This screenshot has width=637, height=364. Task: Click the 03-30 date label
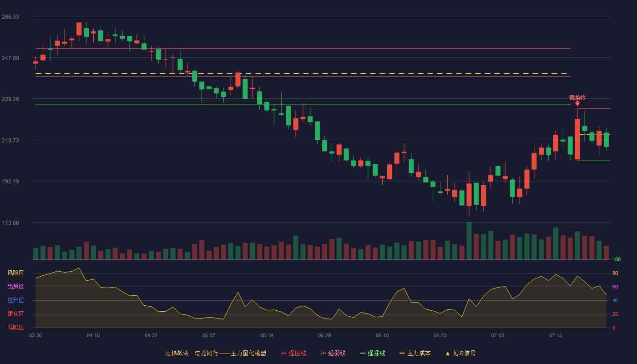(35, 335)
